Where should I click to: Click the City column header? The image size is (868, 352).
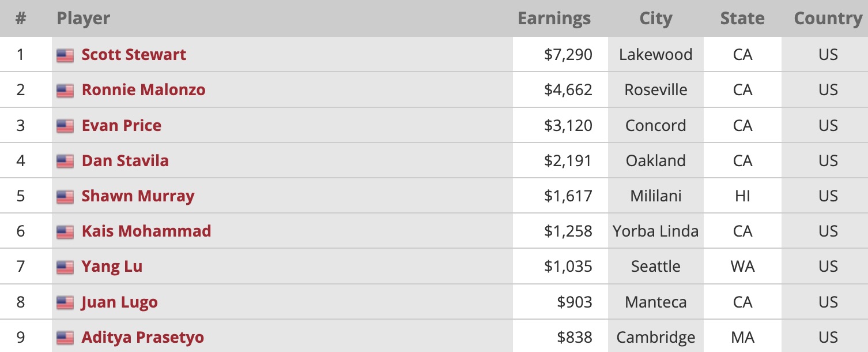[656, 18]
